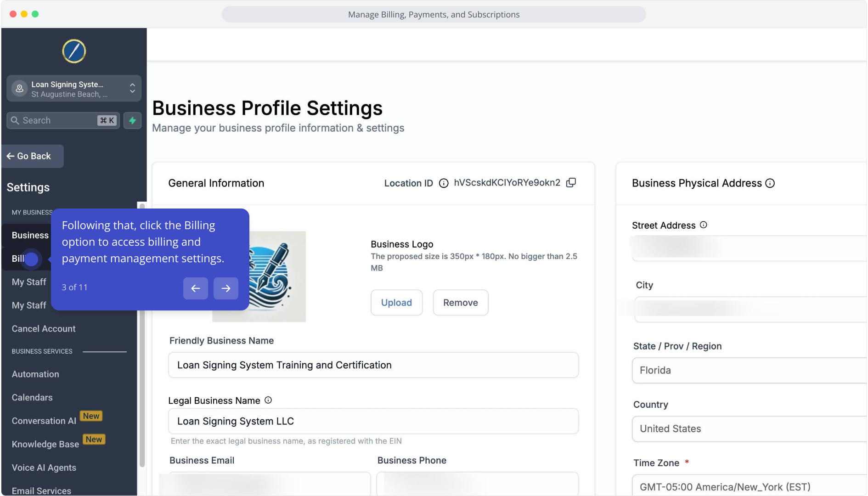Click the previous step arrow in the tour tooltip
The image size is (868, 496).
[196, 288]
